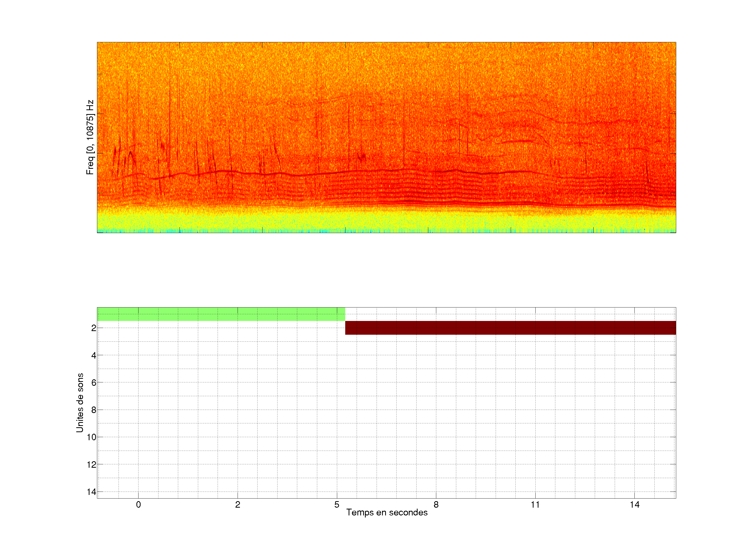This screenshot has height=560, width=747.
Task: Click the 14 tick on the time axis
Action: [x=634, y=505]
